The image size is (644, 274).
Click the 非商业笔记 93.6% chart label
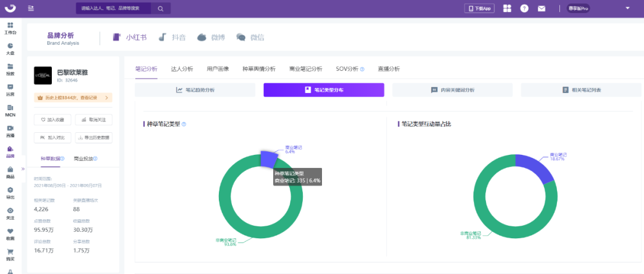225,242
